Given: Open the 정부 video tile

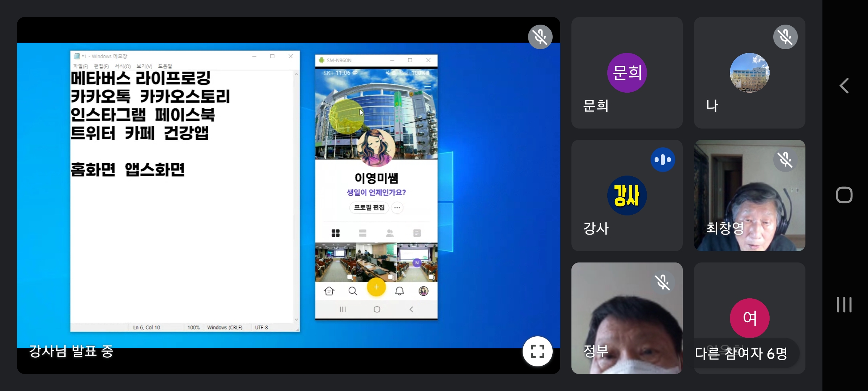Looking at the screenshot, I should (x=627, y=318).
